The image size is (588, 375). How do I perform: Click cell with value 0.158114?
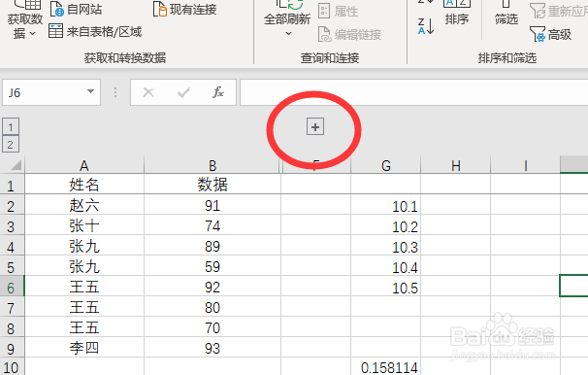click(x=385, y=366)
